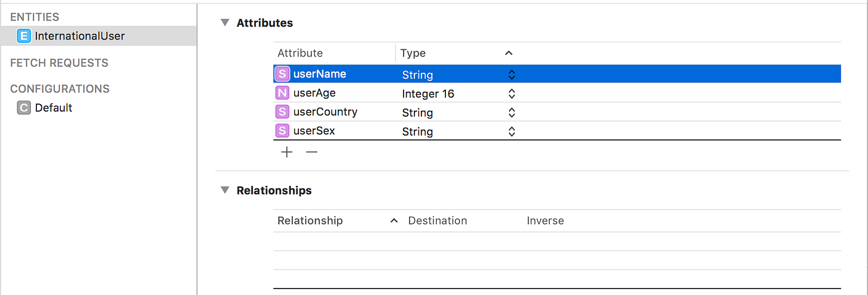This screenshot has width=868, height=295.
Task: Add a new attribute with plus button
Action: pyautogui.click(x=287, y=152)
